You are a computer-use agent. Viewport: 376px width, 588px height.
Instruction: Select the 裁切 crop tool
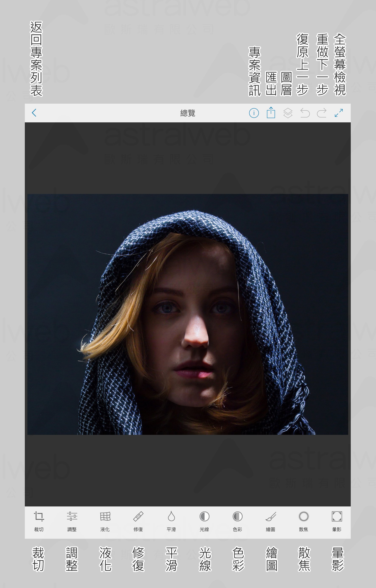coord(39,522)
